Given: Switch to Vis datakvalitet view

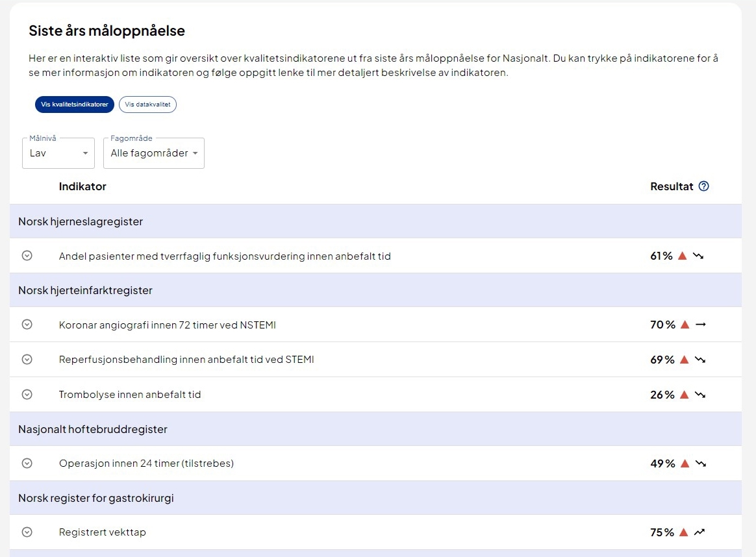Looking at the screenshot, I should [x=147, y=105].
